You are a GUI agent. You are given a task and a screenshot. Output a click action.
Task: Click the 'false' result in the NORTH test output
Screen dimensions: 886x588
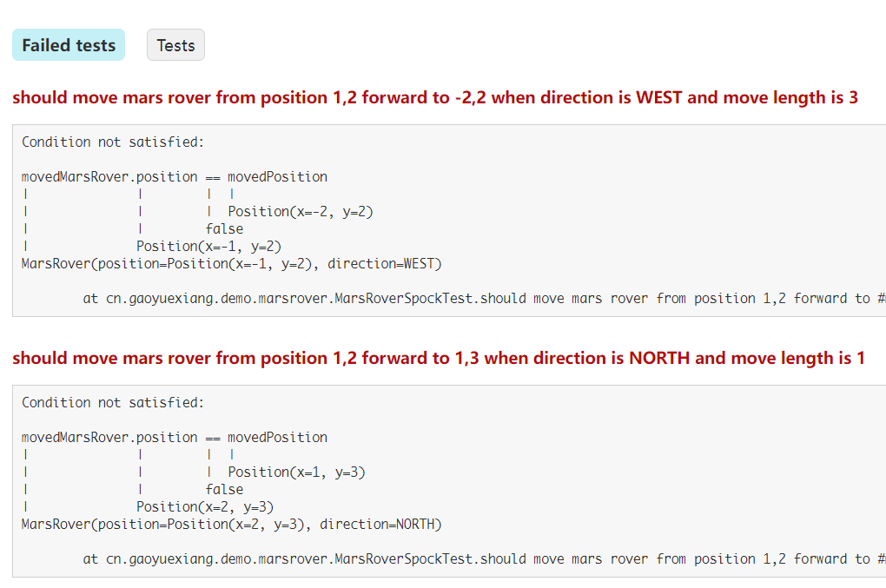(223, 489)
